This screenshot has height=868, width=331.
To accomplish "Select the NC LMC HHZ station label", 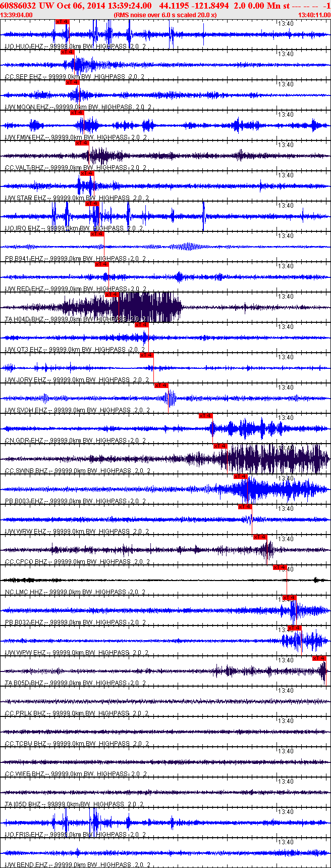I will [x=75, y=592].
